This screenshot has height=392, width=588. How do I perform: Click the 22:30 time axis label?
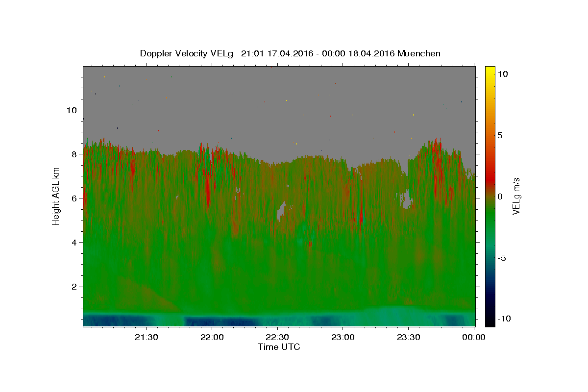[x=277, y=337]
